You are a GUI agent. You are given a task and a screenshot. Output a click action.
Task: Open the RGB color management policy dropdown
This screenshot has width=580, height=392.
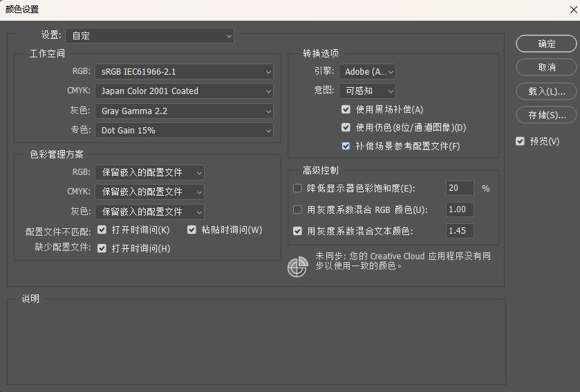click(x=150, y=172)
